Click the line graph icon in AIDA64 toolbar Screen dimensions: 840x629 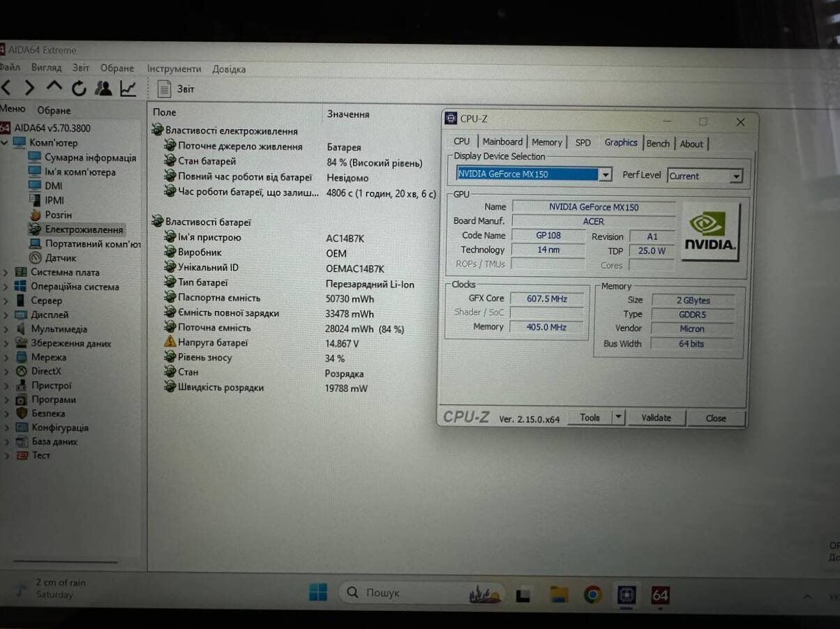[x=128, y=88]
